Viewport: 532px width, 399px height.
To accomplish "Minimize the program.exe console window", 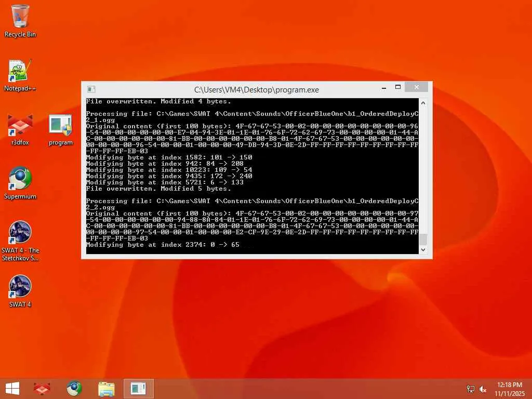I will pyautogui.click(x=384, y=88).
